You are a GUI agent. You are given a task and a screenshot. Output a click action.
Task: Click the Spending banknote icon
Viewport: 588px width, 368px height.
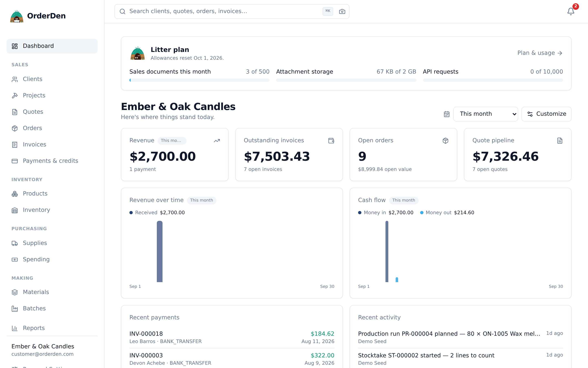click(x=14, y=260)
